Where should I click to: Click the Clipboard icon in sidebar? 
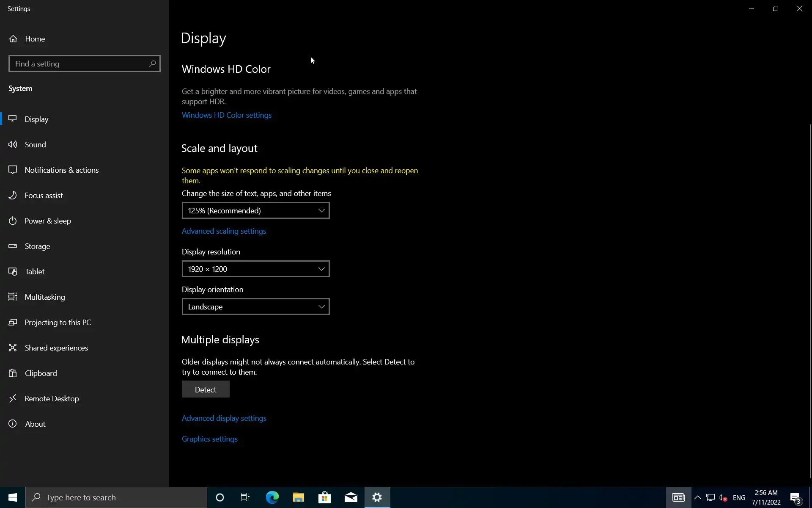click(13, 373)
